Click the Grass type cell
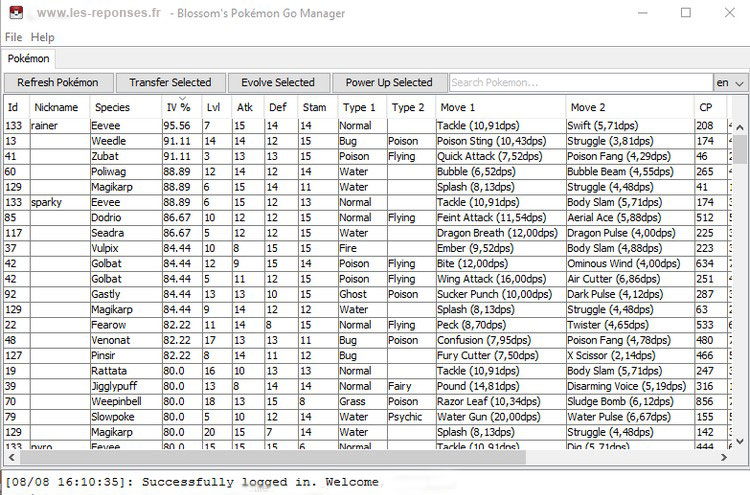The height and width of the screenshot is (495, 750). [x=362, y=401]
